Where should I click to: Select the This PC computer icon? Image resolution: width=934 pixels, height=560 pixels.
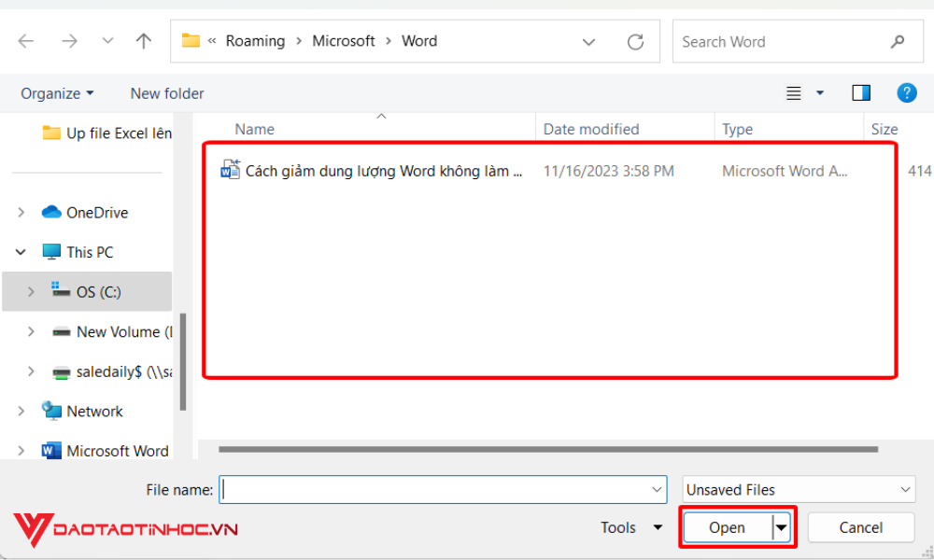tap(50, 251)
